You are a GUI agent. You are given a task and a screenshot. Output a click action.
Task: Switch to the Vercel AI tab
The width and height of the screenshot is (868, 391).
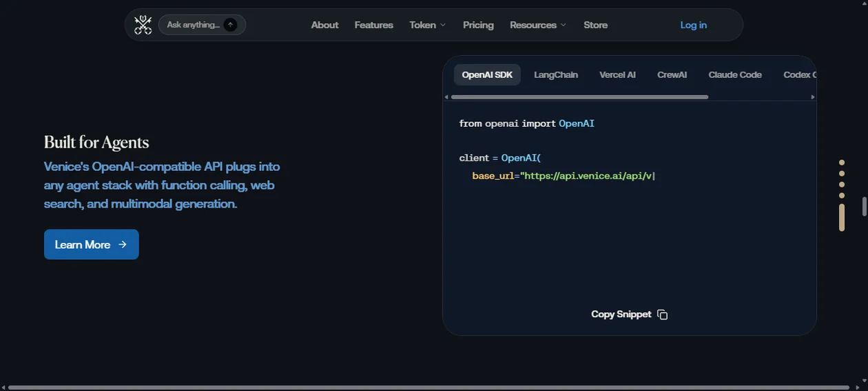[617, 74]
